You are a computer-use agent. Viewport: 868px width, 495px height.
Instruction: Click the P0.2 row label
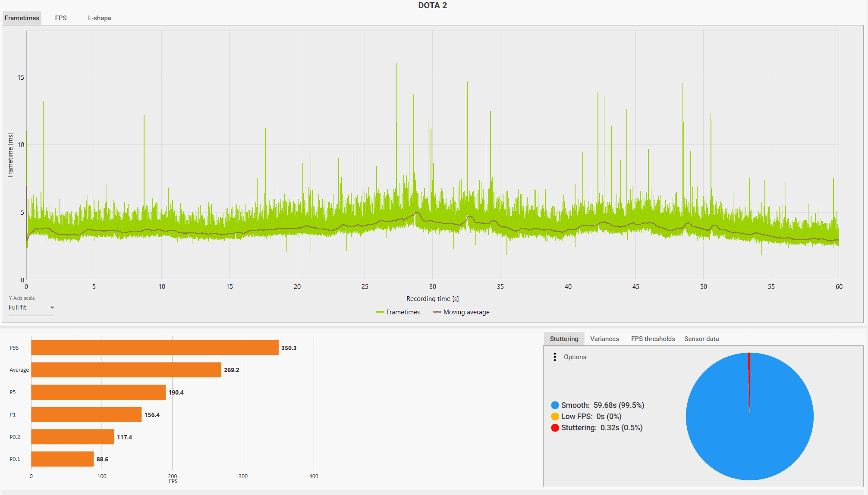pos(15,437)
